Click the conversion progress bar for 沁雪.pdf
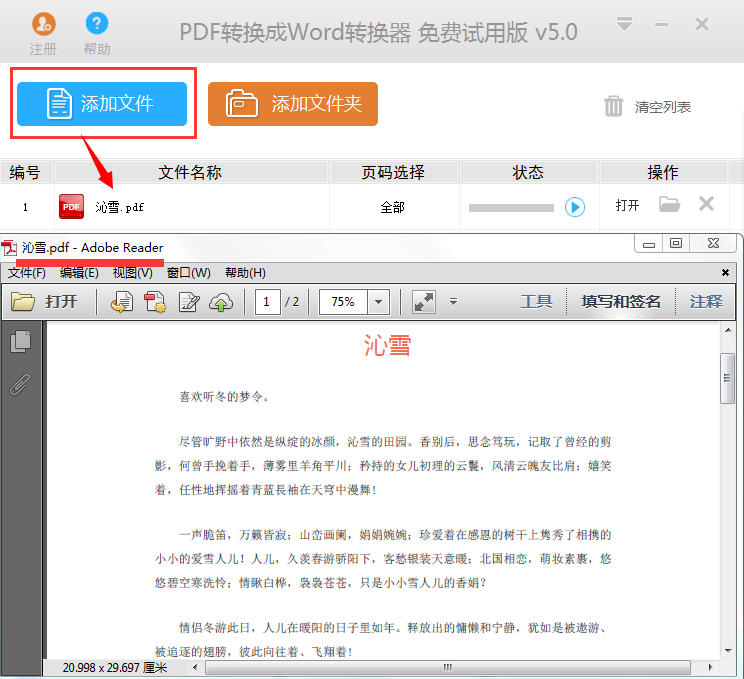This screenshot has height=679, width=744. tap(511, 208)
